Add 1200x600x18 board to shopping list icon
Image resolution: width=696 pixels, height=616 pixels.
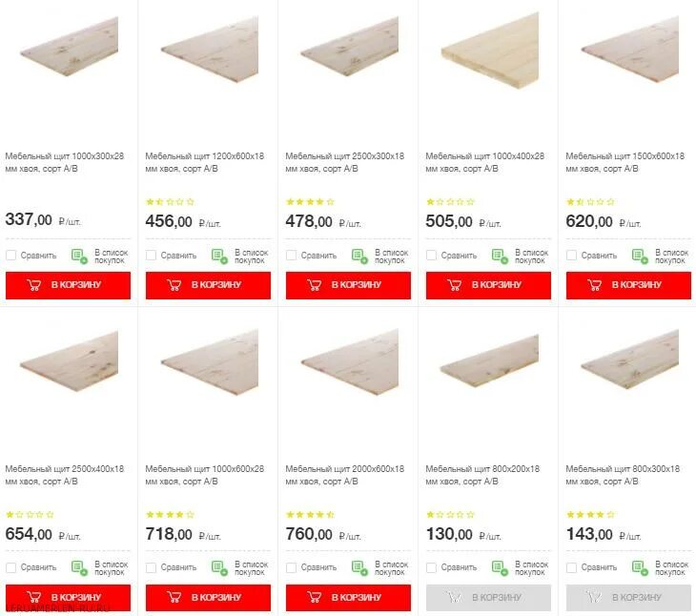point(219,256)
